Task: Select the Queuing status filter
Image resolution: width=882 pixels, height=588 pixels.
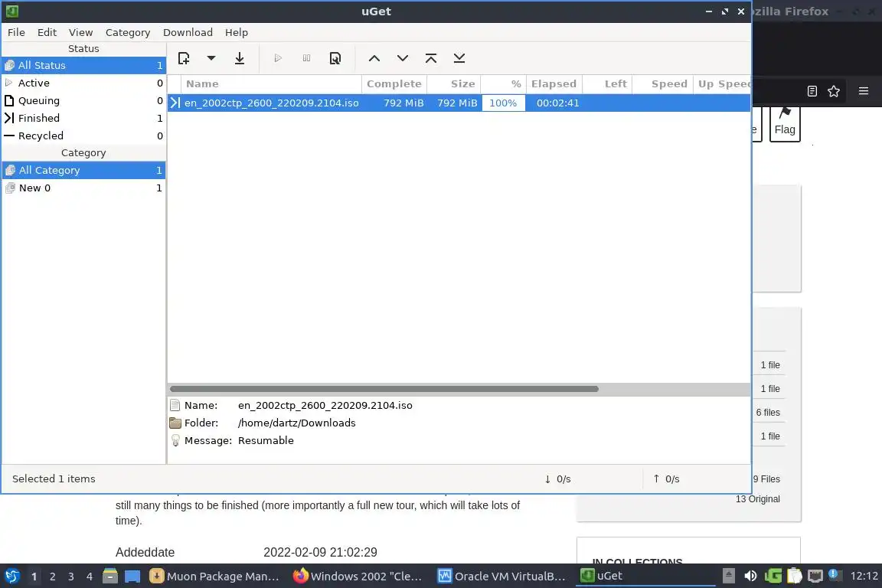Action: [x=83, y=101]
